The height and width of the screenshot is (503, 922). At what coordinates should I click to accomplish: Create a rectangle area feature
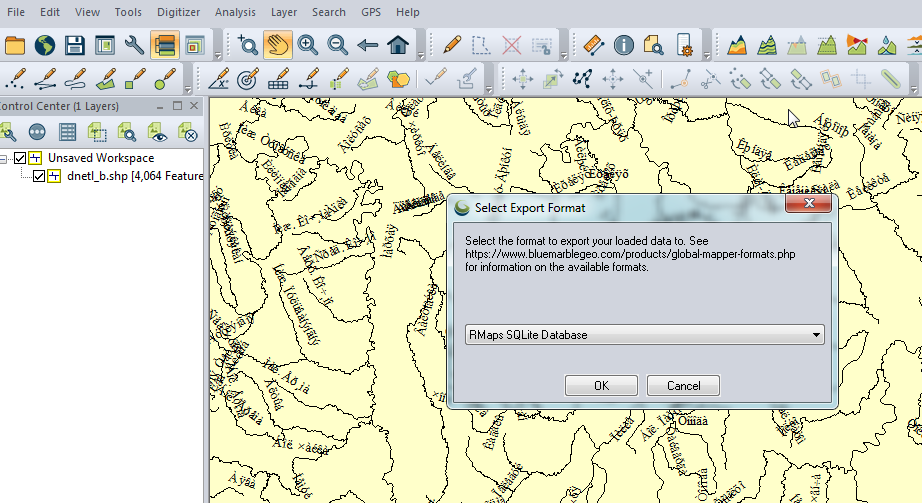135,79
